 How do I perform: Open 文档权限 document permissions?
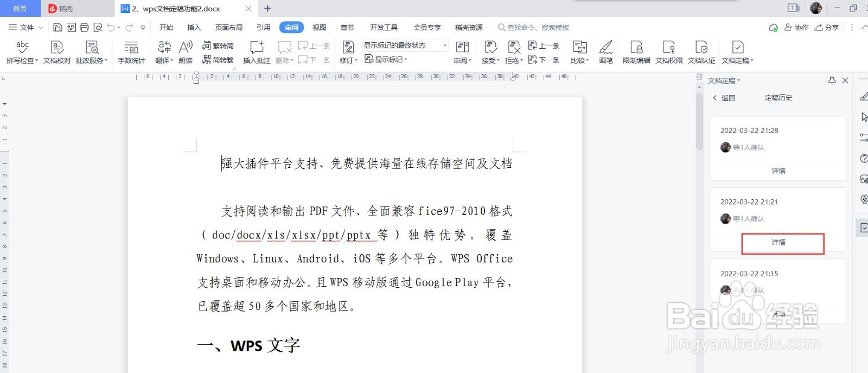tap(669, 52)
